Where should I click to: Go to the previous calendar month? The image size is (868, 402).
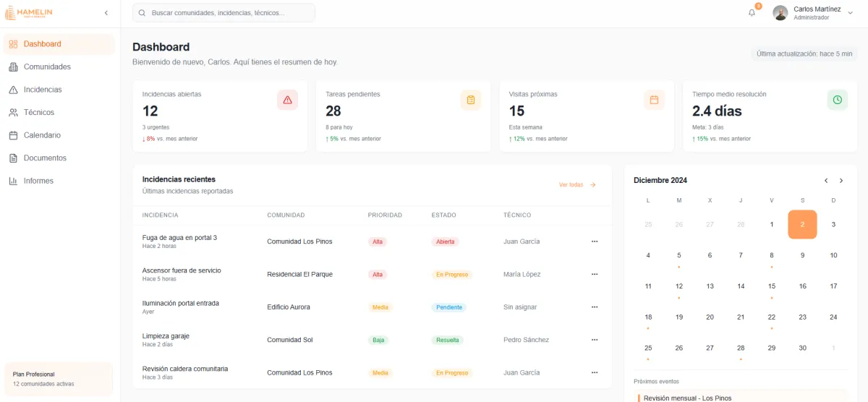click(826, 181)
